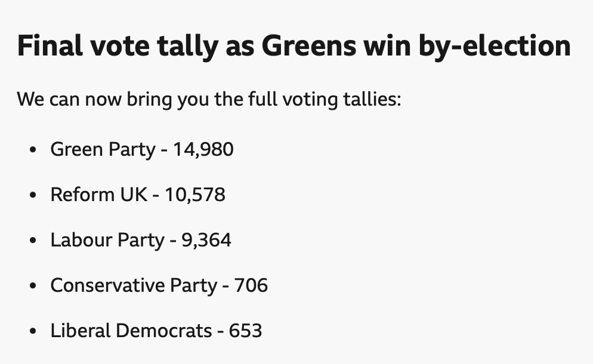Click the bullet point before Labour Party

click(33, 240)
